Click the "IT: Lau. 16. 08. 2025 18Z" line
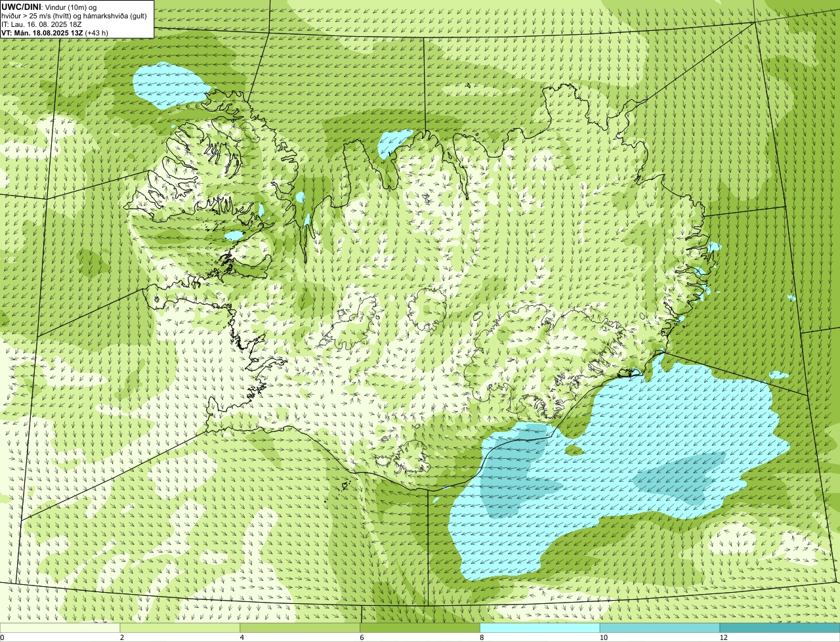Image resolution: width=840 pixels, height=642 pixels. [41, 24]
